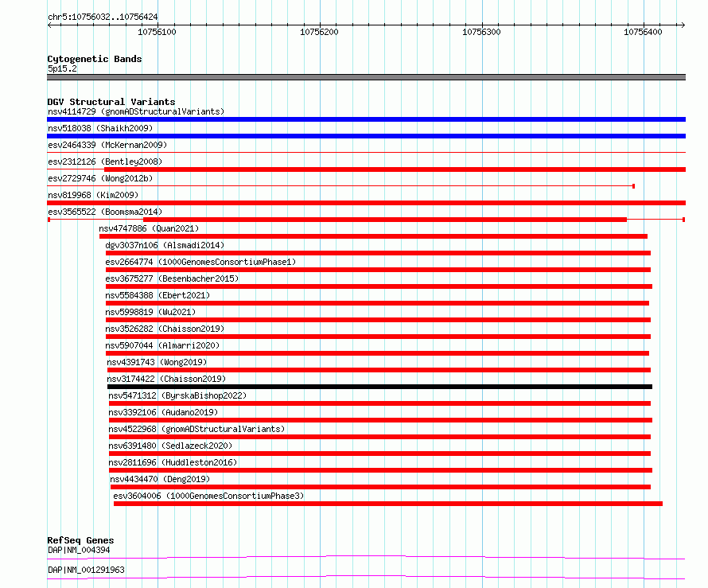Select the 5p15.2 band label
Image resolution: width=708 pixels, height=588 pixels.
62,68
